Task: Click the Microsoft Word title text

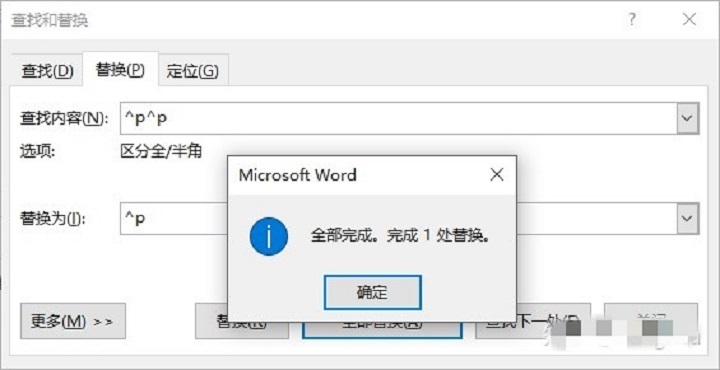Action: tap(298, 175)
